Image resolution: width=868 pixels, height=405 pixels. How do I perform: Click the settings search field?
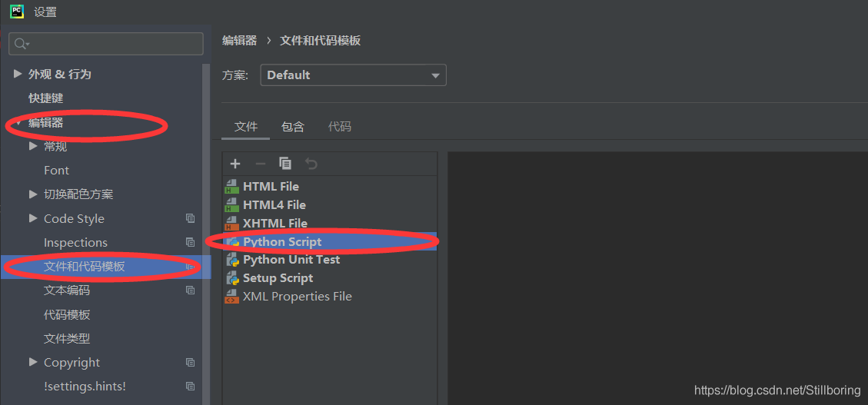click(106, 44)
